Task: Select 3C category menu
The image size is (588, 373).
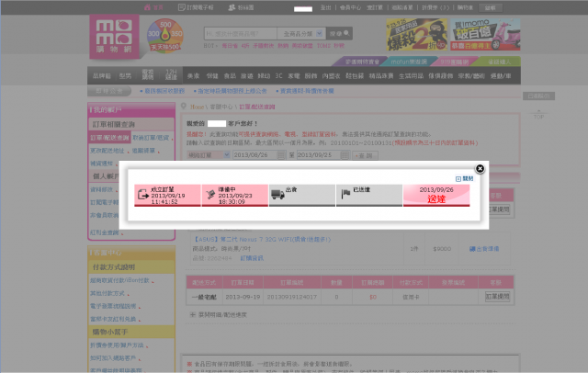Action: point(278,76)
